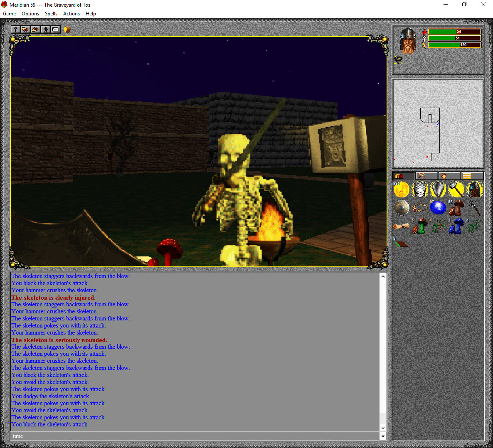Toggle the stats bars panel
The height and width of the screenshot is (448, 493).
coord(473,175)
